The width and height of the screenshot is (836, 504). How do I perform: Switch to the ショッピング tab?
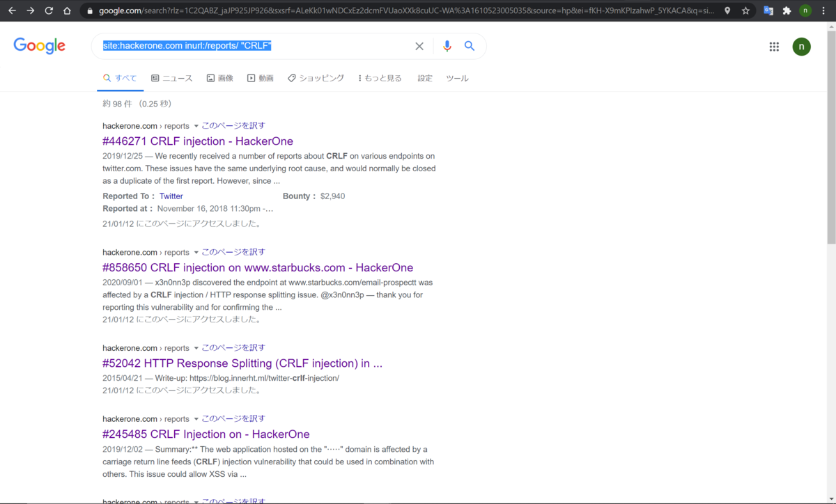coord(316,79)
